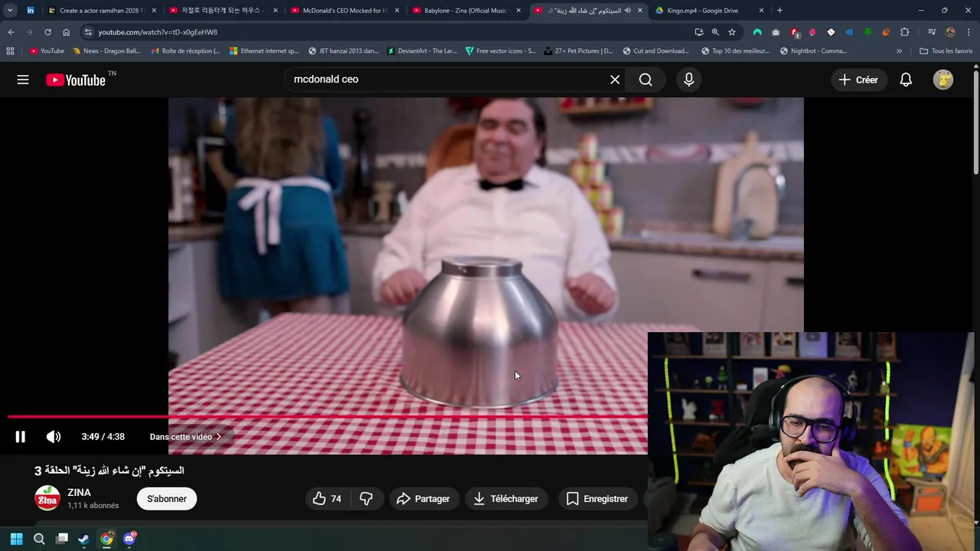The image size is (980, 551).
Task: Start voice search with the microphone
Action: pyautogui.click(x=689, y=80)
